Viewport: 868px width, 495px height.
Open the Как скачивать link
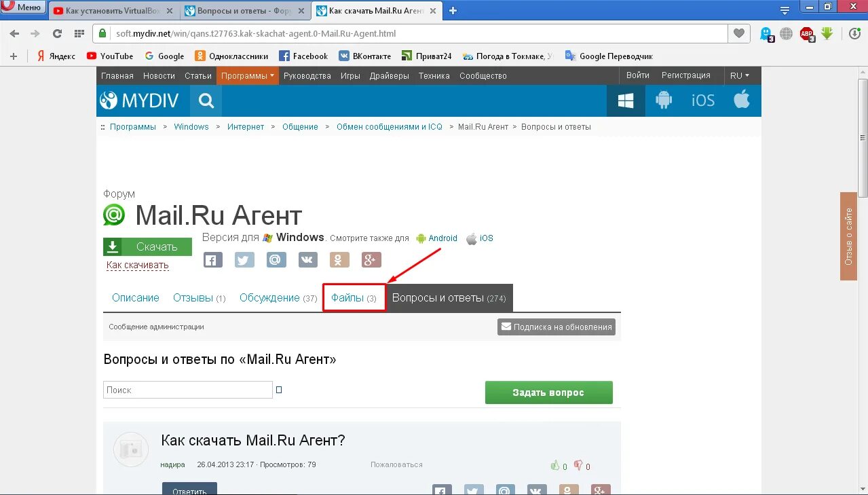(x=138, y=265)
